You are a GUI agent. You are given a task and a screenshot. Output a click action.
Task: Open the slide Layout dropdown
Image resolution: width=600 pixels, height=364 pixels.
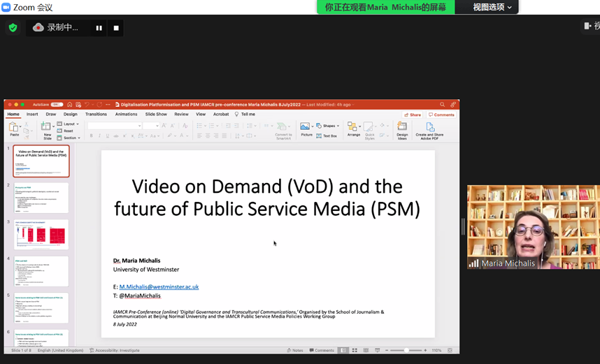coord(69,124)
